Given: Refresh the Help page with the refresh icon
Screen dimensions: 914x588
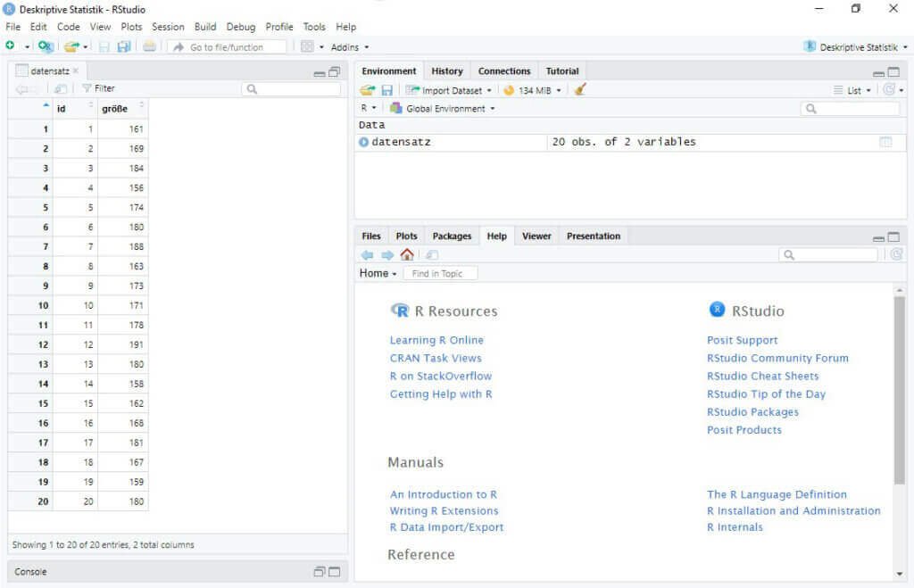Looking at the screenshot, I should [x=895, y=253].
